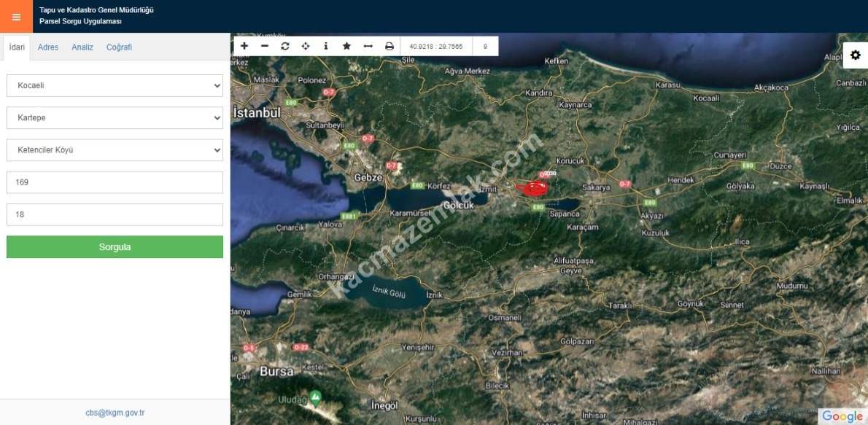This screenshot has width=868, height=425.
Task: Click the crosshair locate icon
Action: coord(306,46)
